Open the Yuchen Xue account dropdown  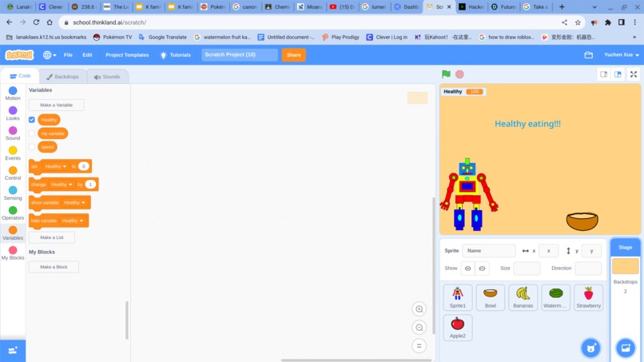click(x=622, y=54)
